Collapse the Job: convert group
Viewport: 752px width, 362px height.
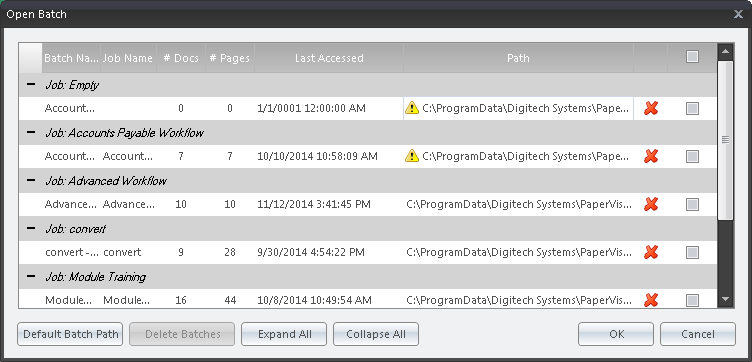(x=31, y=228)
